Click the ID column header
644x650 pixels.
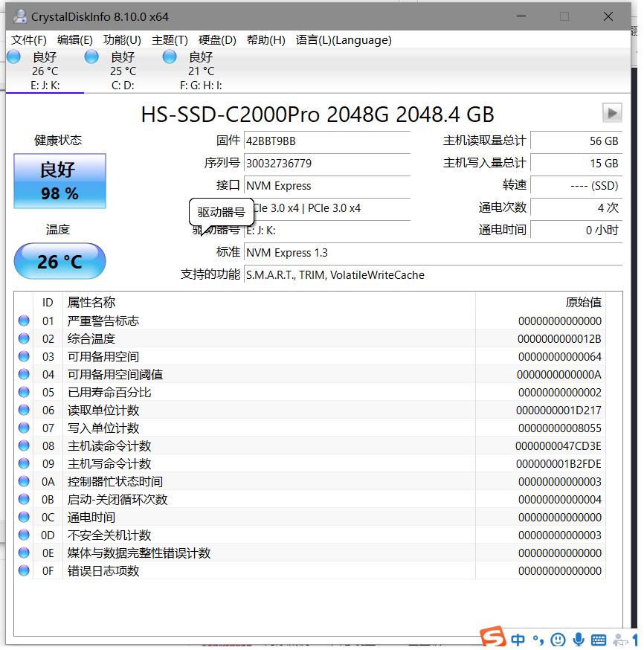(48, 302)
